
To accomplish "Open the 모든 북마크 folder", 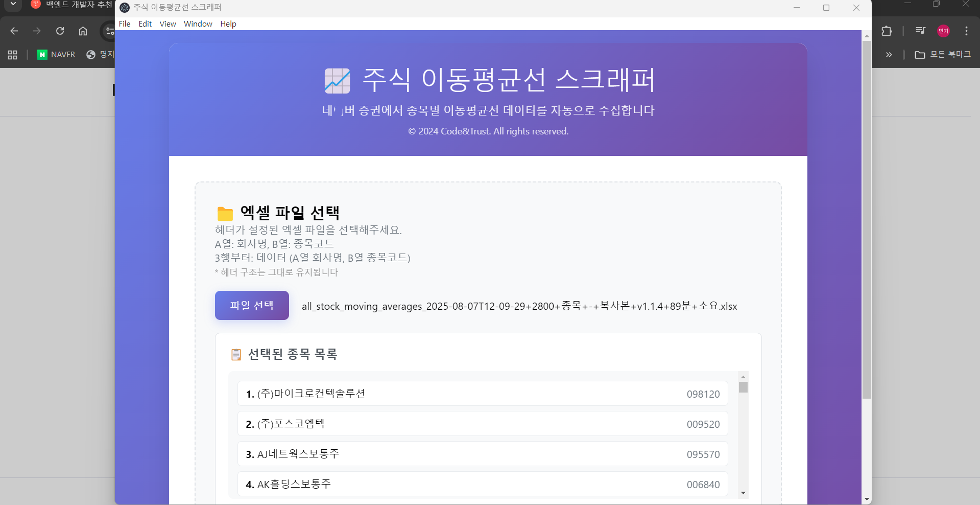I will pos(943,55).
